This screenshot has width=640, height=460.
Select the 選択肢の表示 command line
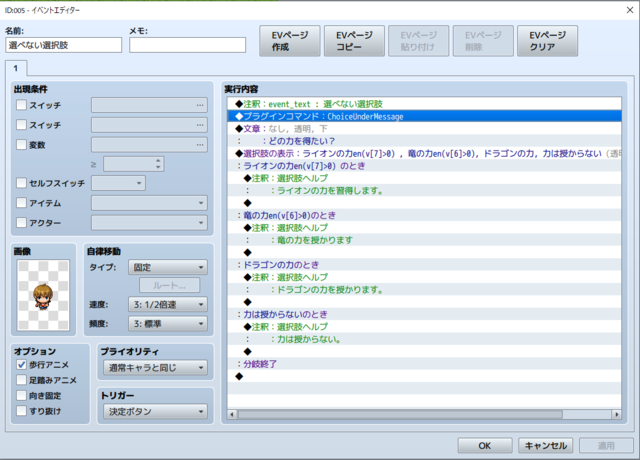point(424,153)
